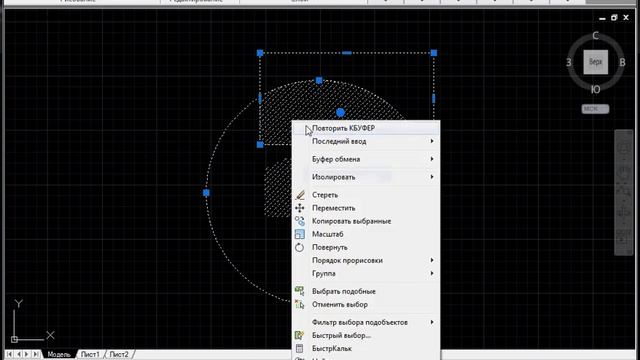Image resolution: width=640 pixels, height=360 pixels.
Task: Click the Выбрать подобные icon
Action: click(300, 291)
